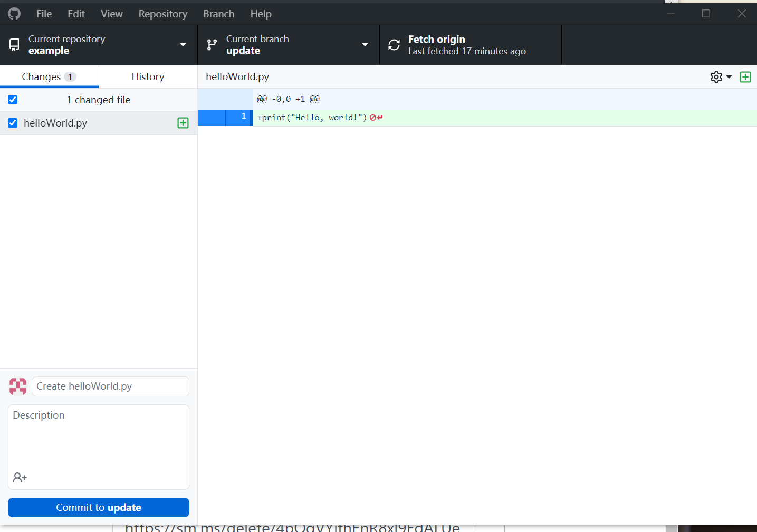Toggle the select-all changed files checkbox
This screenshot has height=532, width=757.
[13, 100]
